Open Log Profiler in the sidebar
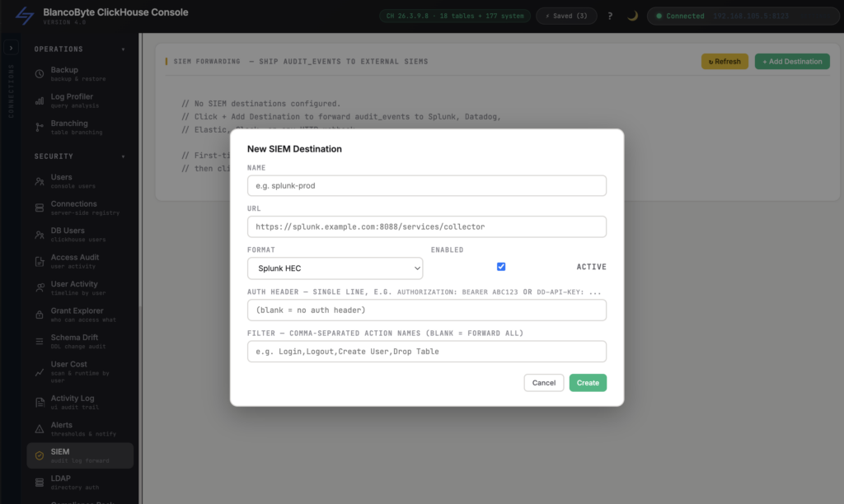Image resolution: width=844 pixels, height=504 pixels. point(80,100)
